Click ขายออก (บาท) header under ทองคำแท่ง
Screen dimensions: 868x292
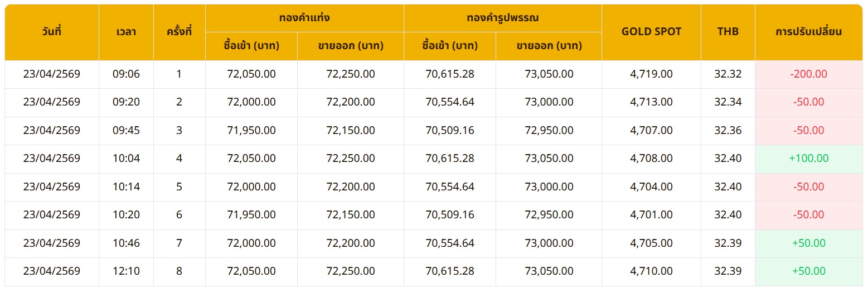pos(350,46)
